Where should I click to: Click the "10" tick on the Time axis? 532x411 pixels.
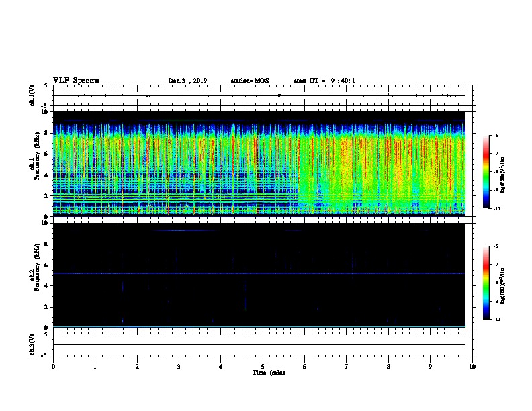[472, 367]
